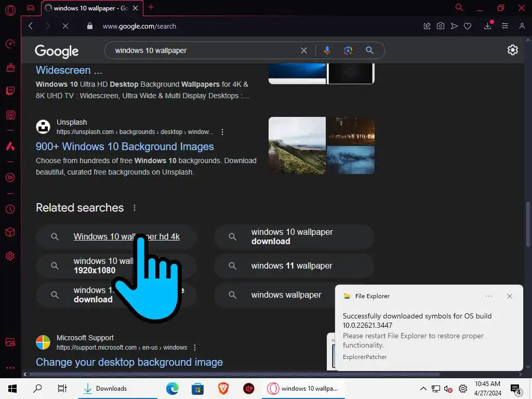Select the windows 10 wallpaper tab
This screenshot has width=532, height=399.
click(92, 8)
